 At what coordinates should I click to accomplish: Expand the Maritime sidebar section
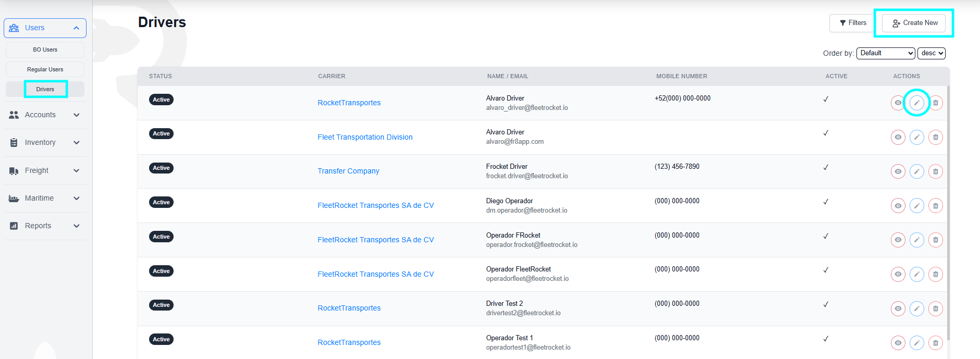coord(45,198)
